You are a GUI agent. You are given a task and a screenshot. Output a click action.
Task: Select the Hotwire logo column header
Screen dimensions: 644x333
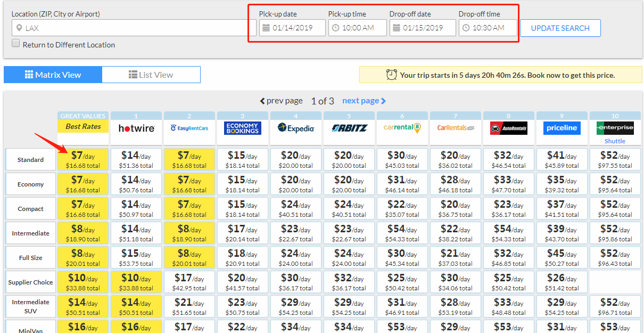tap(136, 128)
